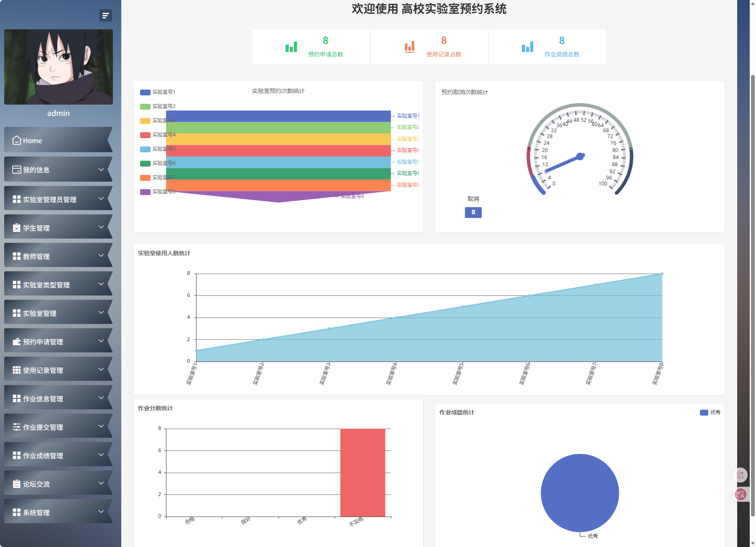Expand the 作业成绩管理 chevron
Screen dimensions: 756x547
click(x=101, y=455)
